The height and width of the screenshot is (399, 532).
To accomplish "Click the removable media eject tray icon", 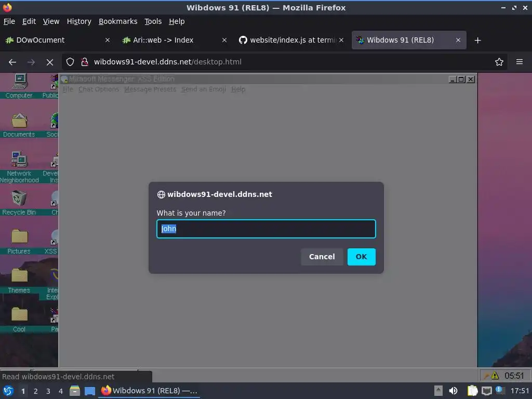I will 438,391.
